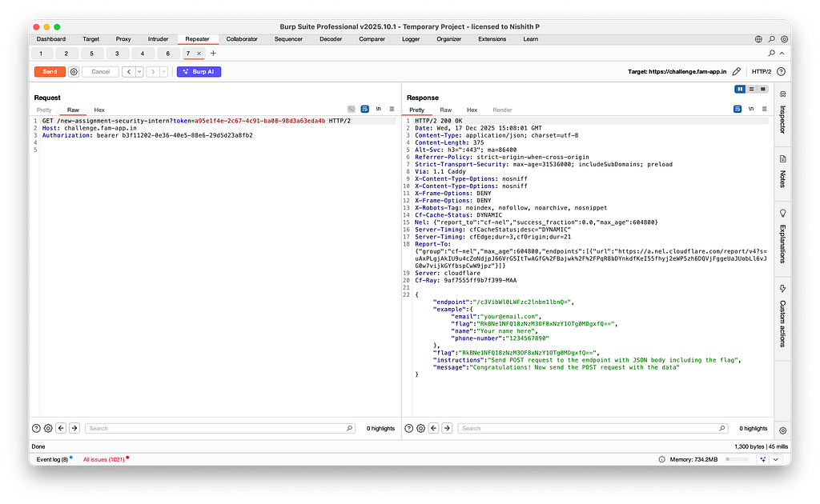Open the Custom actions side panel
820x504 pixels.
(783, 316)
